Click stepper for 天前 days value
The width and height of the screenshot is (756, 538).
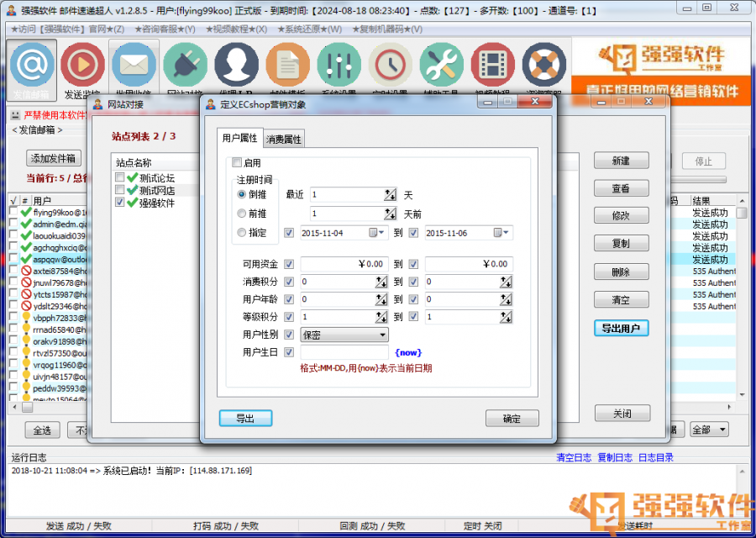(390, 214)
